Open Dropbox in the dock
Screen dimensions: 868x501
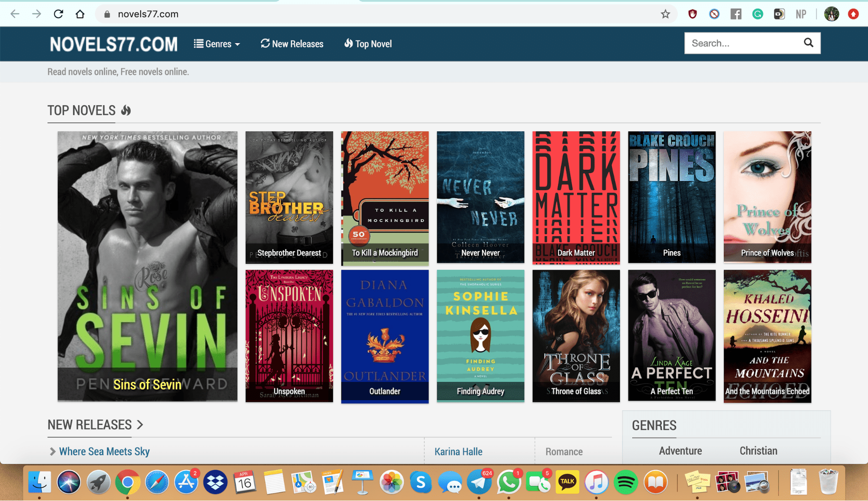coord(215,482)
